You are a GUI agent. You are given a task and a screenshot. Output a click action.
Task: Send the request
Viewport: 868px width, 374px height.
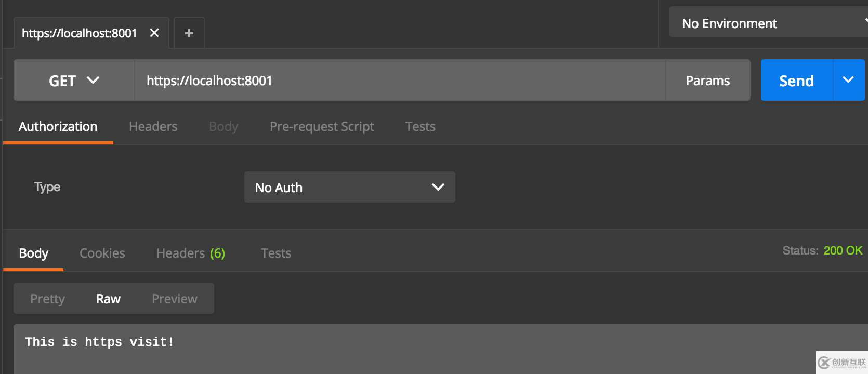[x=796, y=81]
